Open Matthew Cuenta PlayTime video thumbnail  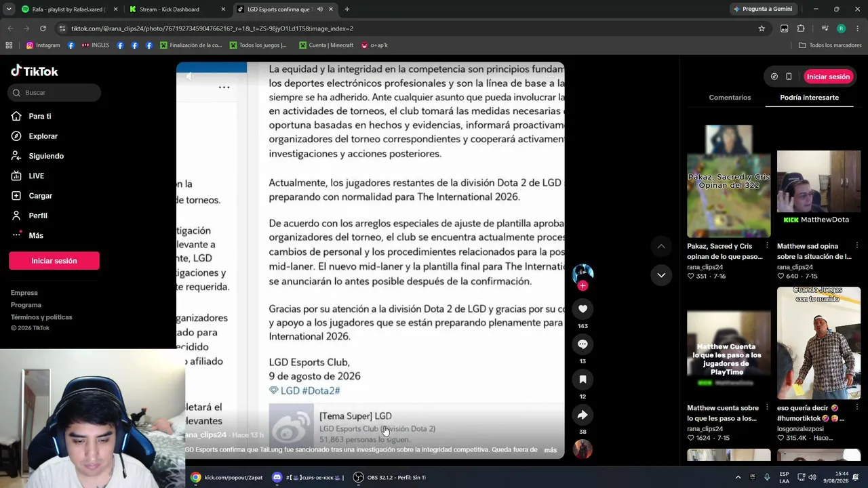(729, 350)
